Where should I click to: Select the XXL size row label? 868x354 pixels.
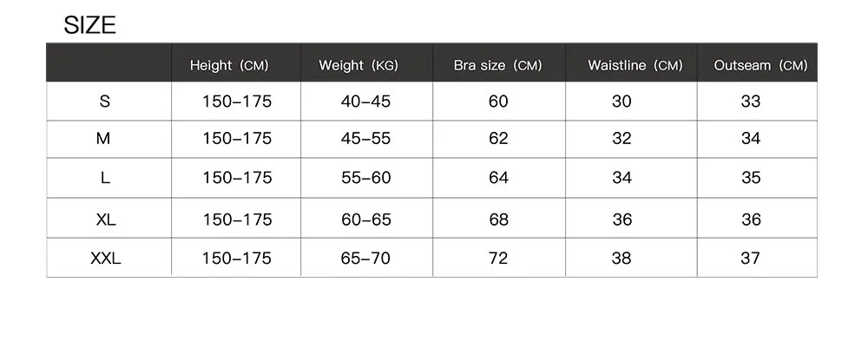(x=105, y=259)
